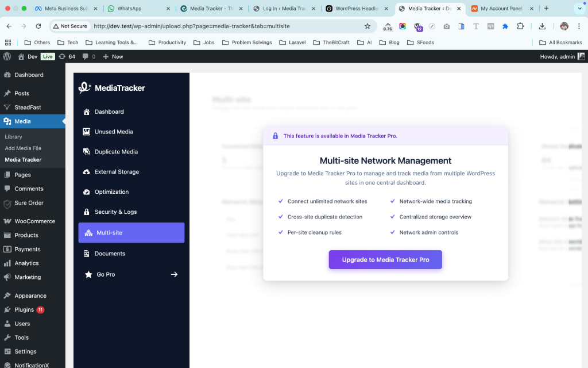588x368 pixels.
Task: Open TheBitCraft bookmarks folder
Action: tap(331, 43)
